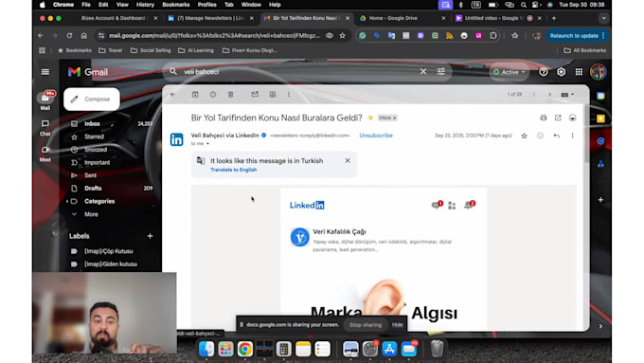Dismiss the Turkish translation banner
This screenshot has width=644, height=363.
coord(348,161)
